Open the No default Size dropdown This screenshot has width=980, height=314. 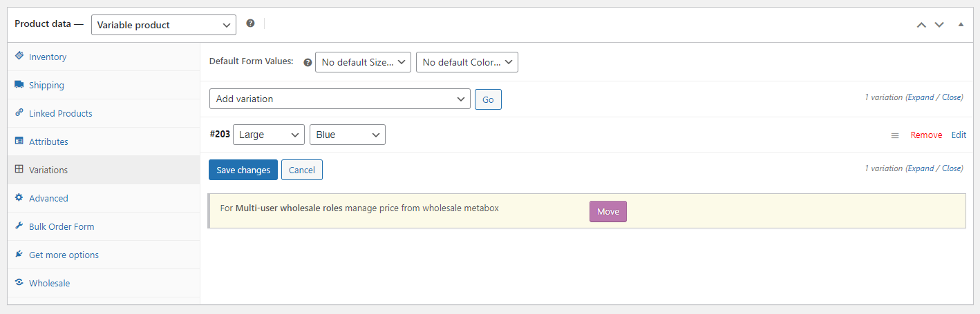(x=363, y=62)
